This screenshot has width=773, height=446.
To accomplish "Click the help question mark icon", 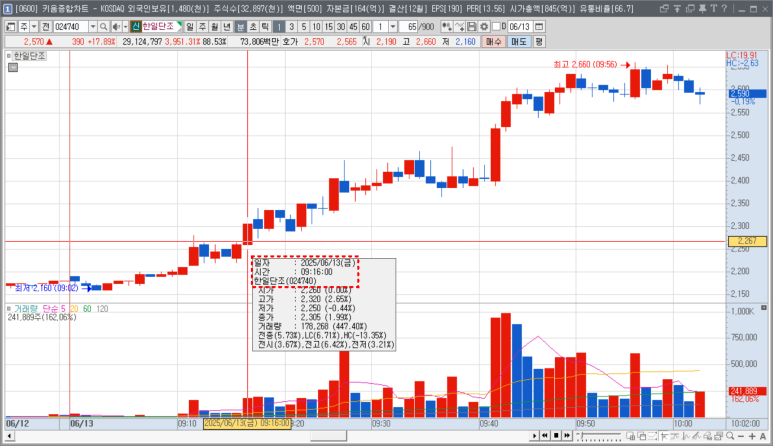I will (x=724, y=8).
